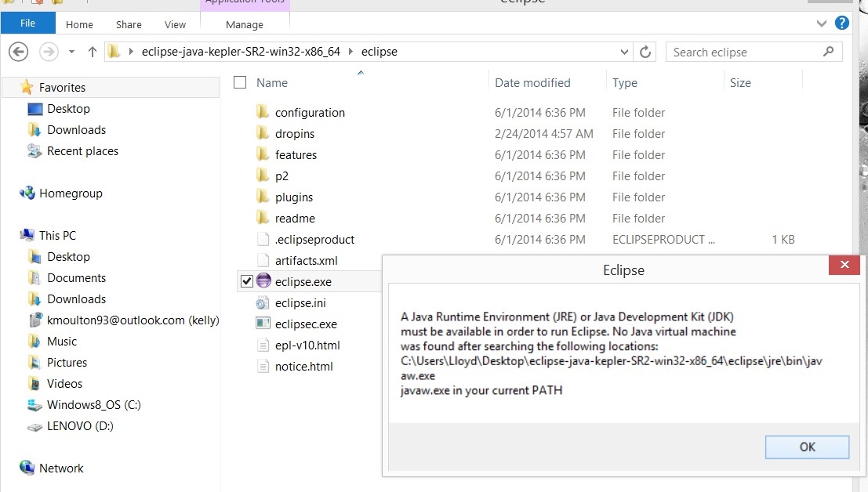Sort by the Name column header
868x492 pixels.
pyautogui.click(x=272, y=83)
